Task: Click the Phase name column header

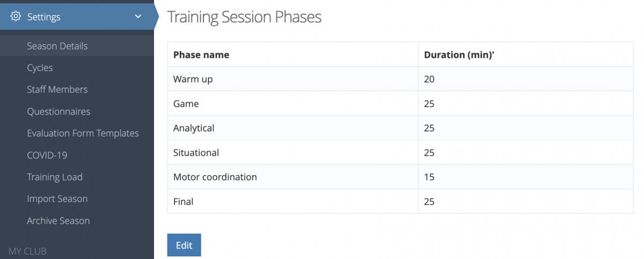Action: point(201,55)
